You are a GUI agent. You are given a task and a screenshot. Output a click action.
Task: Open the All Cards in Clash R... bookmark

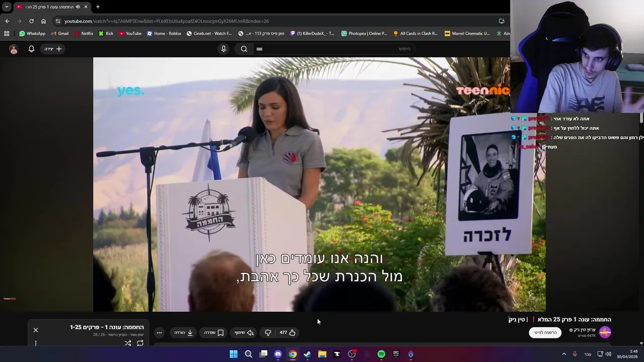click(416, 33)
